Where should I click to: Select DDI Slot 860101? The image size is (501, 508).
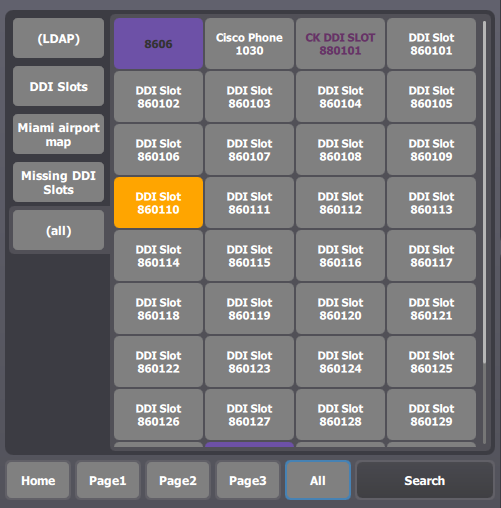(x=431, y=44)
